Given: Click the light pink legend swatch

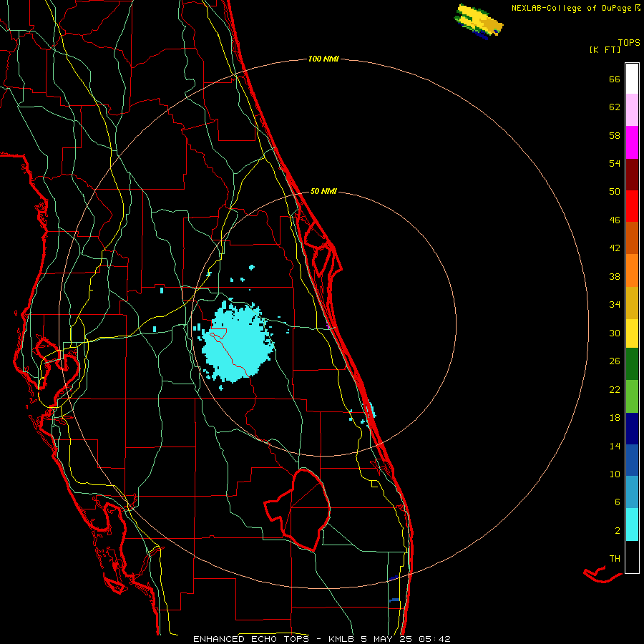Looking at the screenshot, I should click(632, 109).
